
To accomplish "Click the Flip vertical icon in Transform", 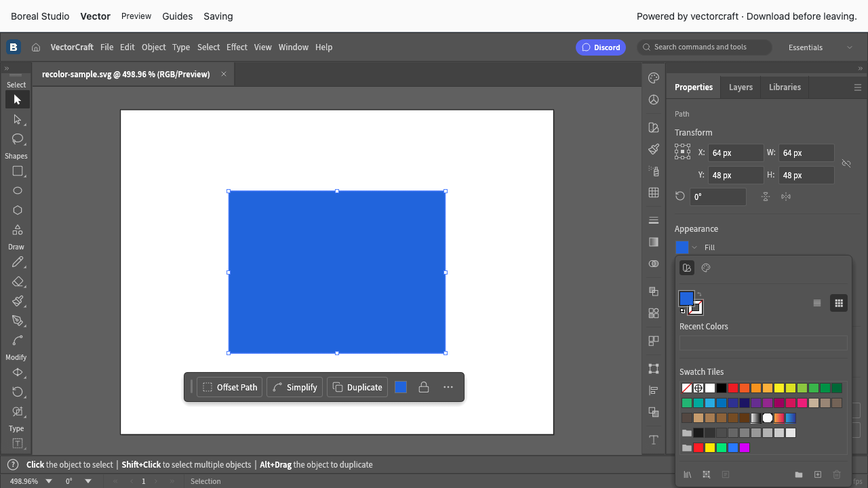I will coord(766,197).
